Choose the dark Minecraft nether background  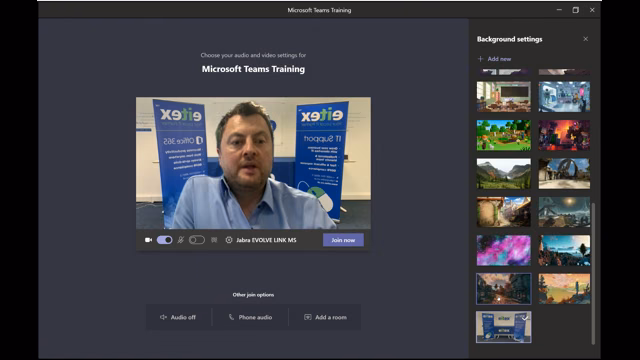[564, 135]
